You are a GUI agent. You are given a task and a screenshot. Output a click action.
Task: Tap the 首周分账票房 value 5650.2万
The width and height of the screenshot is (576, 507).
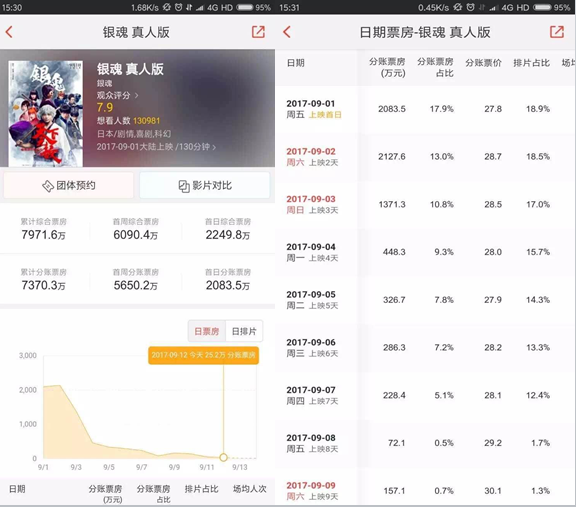point(136,285)
